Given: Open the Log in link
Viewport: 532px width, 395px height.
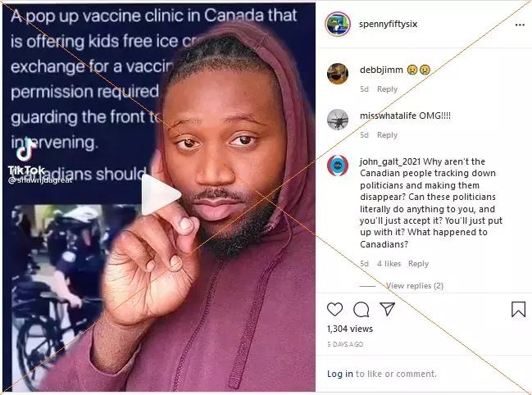Looking at the screenshot, I should coord(340,374).
